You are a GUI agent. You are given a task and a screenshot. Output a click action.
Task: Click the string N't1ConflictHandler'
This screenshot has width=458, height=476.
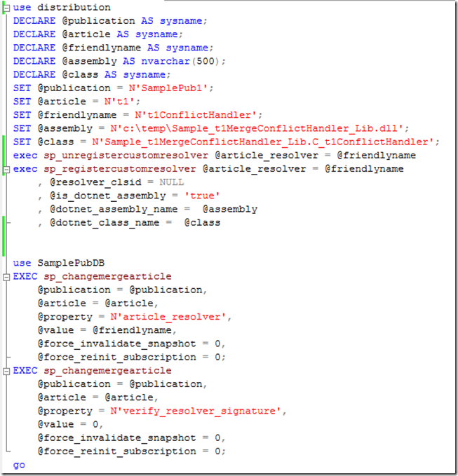195,115
